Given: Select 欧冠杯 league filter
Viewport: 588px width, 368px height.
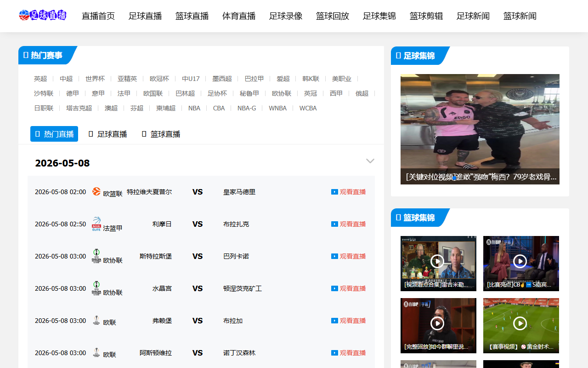Looking at the screenshot, I should pyautogui.click(x=159, y=79).
